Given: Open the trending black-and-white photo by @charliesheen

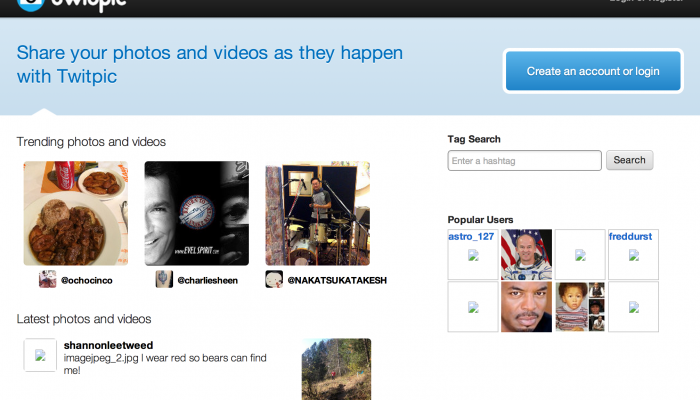Looking at the screenshot, I should pyautogui.click(x=197, y=213).
